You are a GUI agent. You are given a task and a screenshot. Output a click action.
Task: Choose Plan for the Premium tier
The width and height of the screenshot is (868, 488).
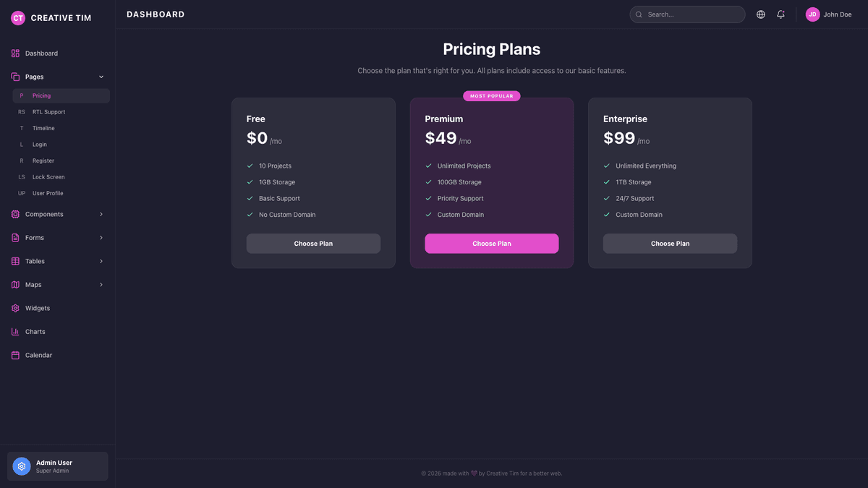pos(491,243)
